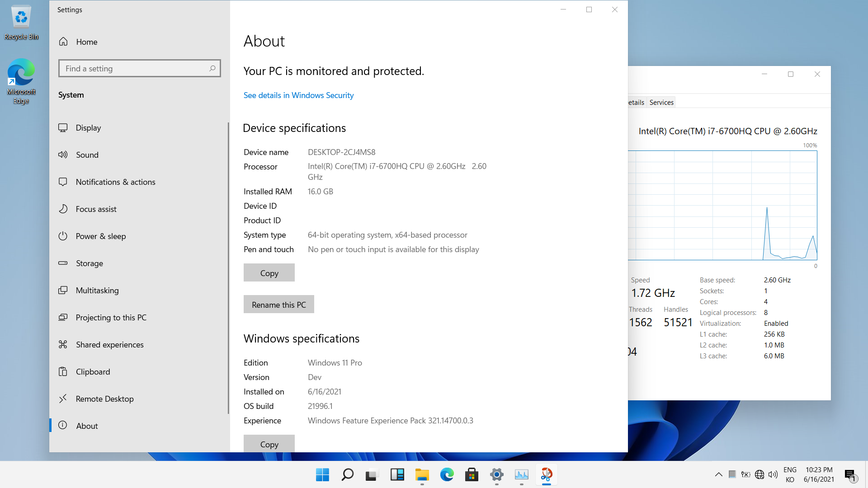Viewport: 868px width, 488px height.
Task: Click the Settings sidebar scrollbar
Action: click(x=228, y=267)
